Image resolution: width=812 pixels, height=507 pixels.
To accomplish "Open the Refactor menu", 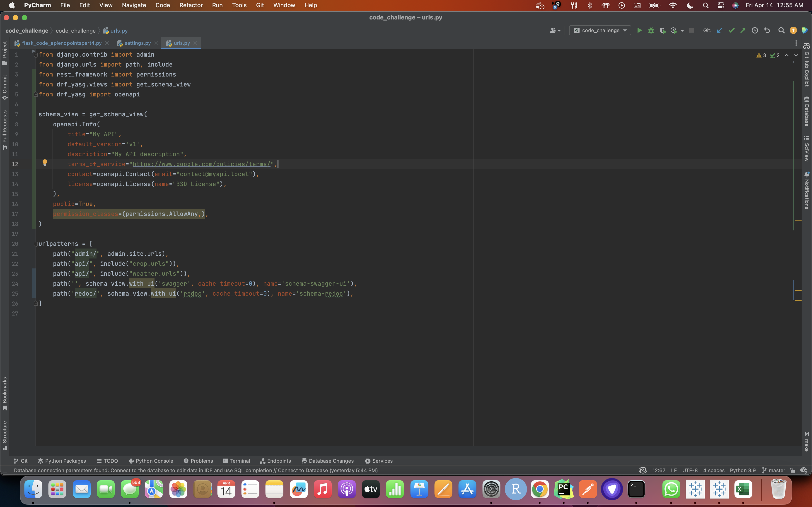I will 191,5.
